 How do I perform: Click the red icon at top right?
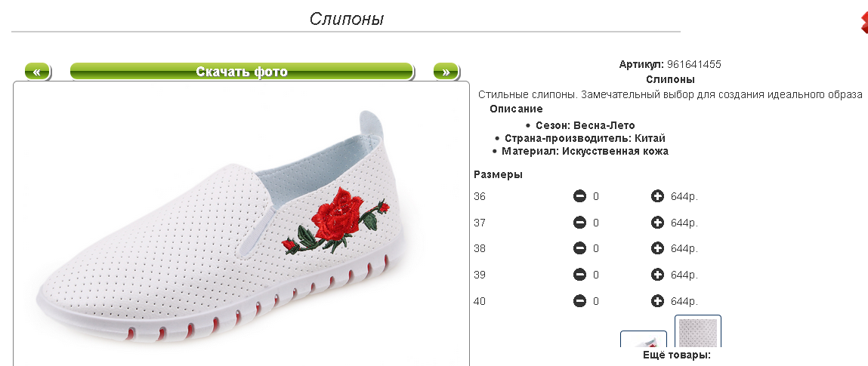[863, 21]
